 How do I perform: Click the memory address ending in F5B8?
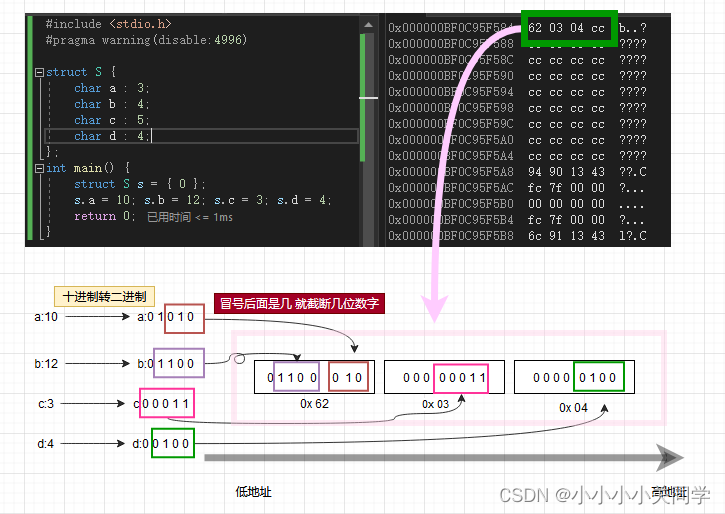(x=451, y=236)
